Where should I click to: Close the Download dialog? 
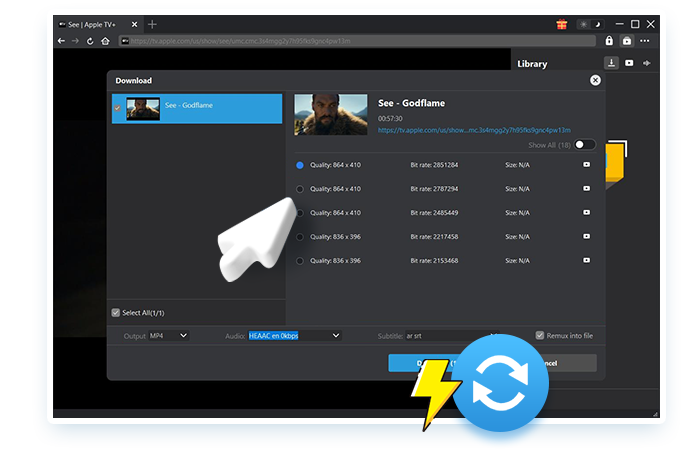coord(595,80)
